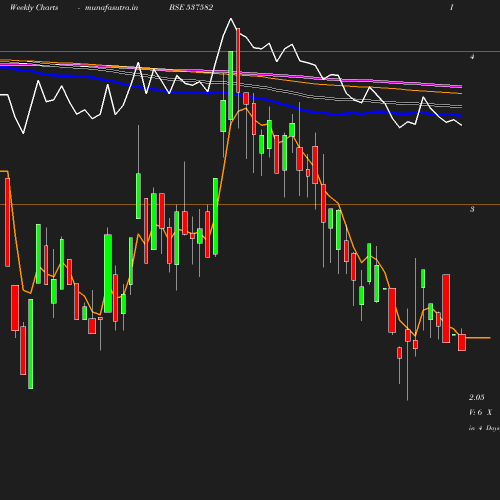Click the tallest red candle at chart peak
Image resolution: width=500 pixels, height=500 pixels.
pos(238,60)
